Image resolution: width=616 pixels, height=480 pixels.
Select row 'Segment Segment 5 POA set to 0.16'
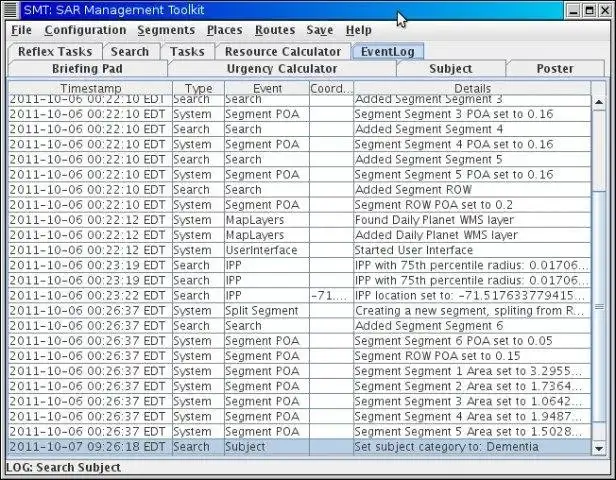pyautogui.click(x=299, y=174)
